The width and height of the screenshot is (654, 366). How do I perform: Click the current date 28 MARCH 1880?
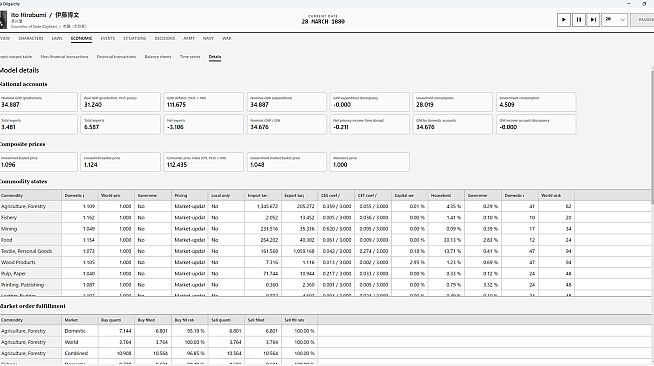[323, 22]
